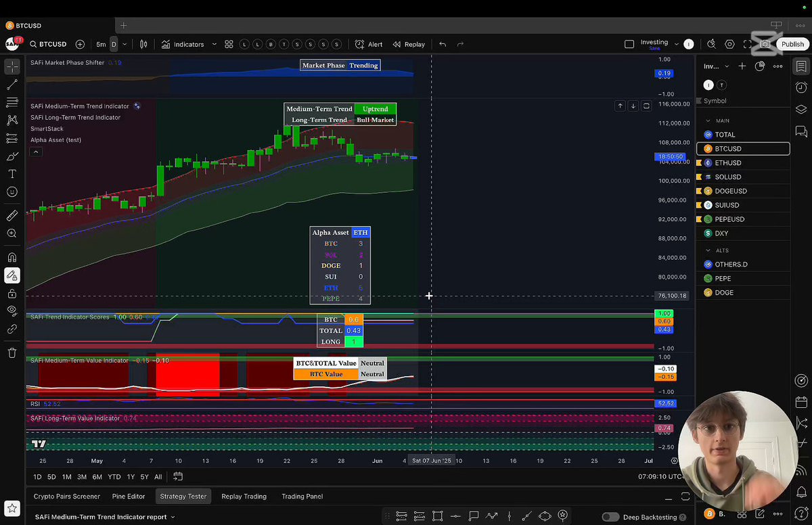Open the alerts clock icon in sidebar
812x525 pixels.
tap(801, 87)
